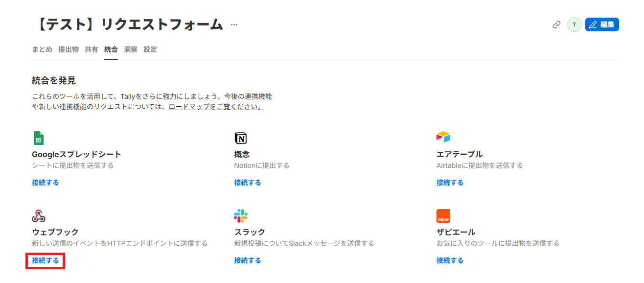Click the Airtableに提出物を送信する description
The width and height of the screenshot is (644, 283).
point(480,165)
